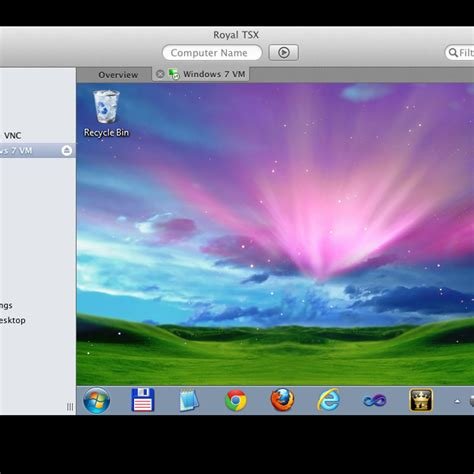
Task: Close the Windows 7 VM tab
Action: coord(160,74)
